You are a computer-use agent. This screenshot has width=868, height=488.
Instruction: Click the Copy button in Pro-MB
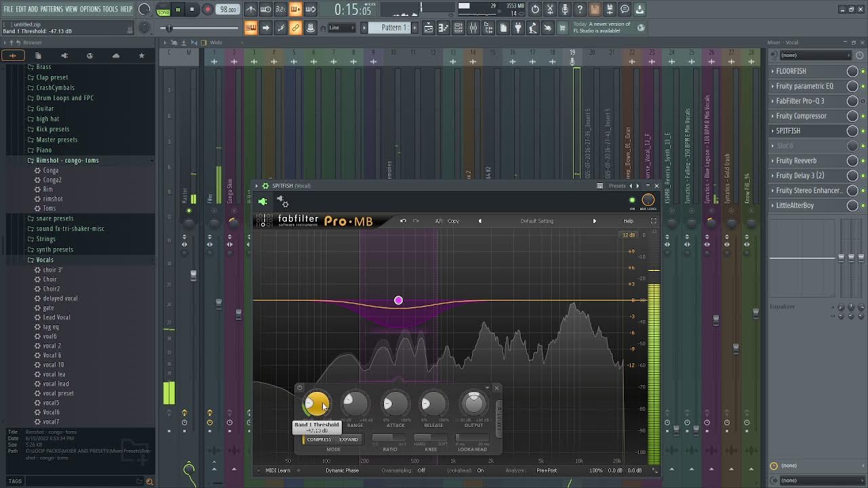coord(453,221)
